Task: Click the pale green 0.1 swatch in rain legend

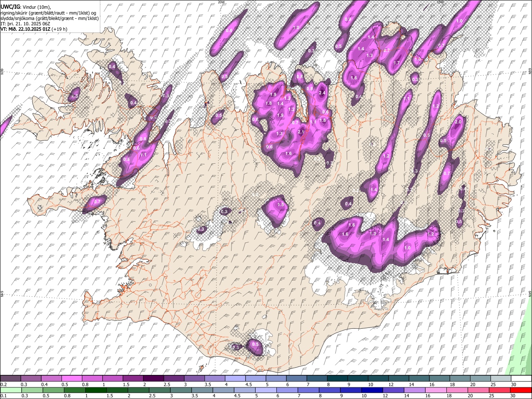Action: [x=10, y=390]
